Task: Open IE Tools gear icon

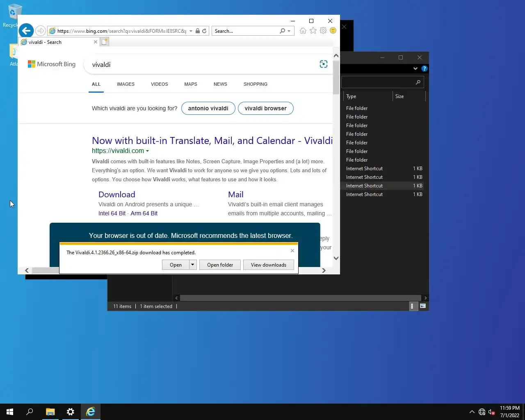Action: point(323,31)
